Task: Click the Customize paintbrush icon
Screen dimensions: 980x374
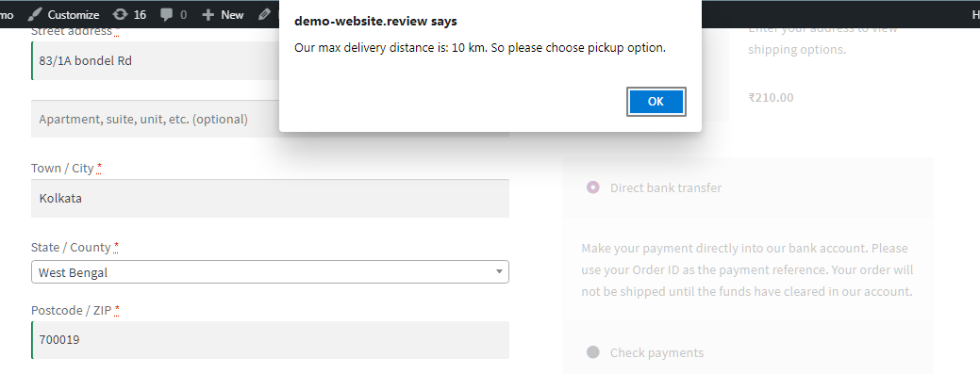Action: pos(35,14)
